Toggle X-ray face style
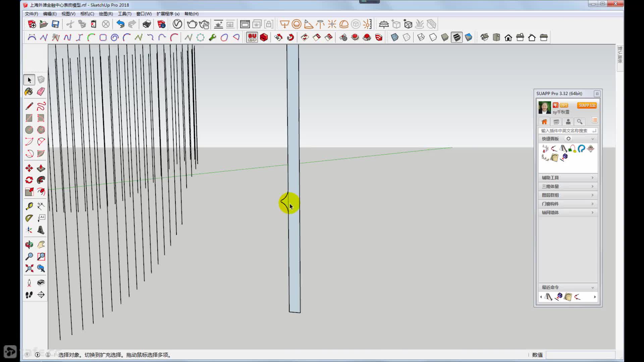The height and width of the screenshot is (362, 644). [395, 38]
